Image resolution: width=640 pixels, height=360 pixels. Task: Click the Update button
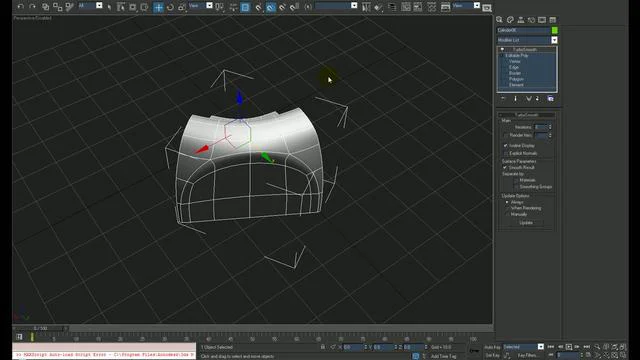526,222
